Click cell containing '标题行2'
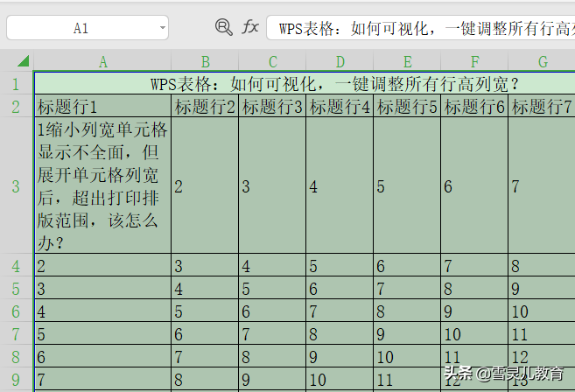Viewport: 575px width, 392px height. pyautogui.click(x=205, y=107)
